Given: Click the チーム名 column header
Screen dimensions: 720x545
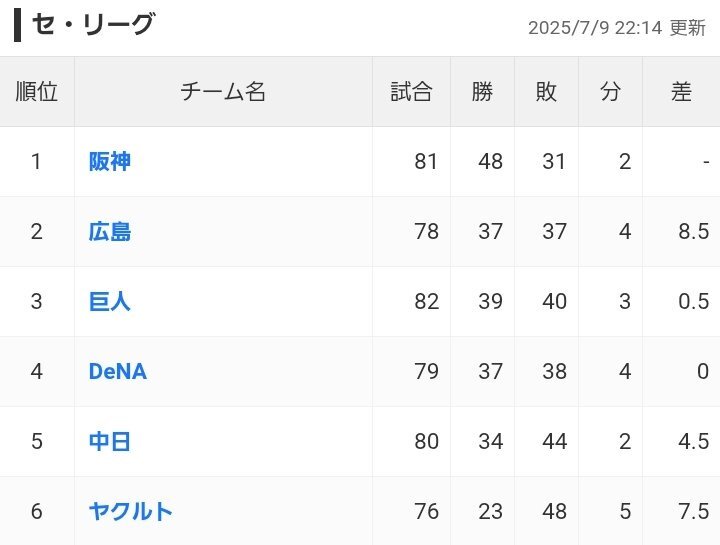Looking at the screenshot, I should [x=223, y=91].
